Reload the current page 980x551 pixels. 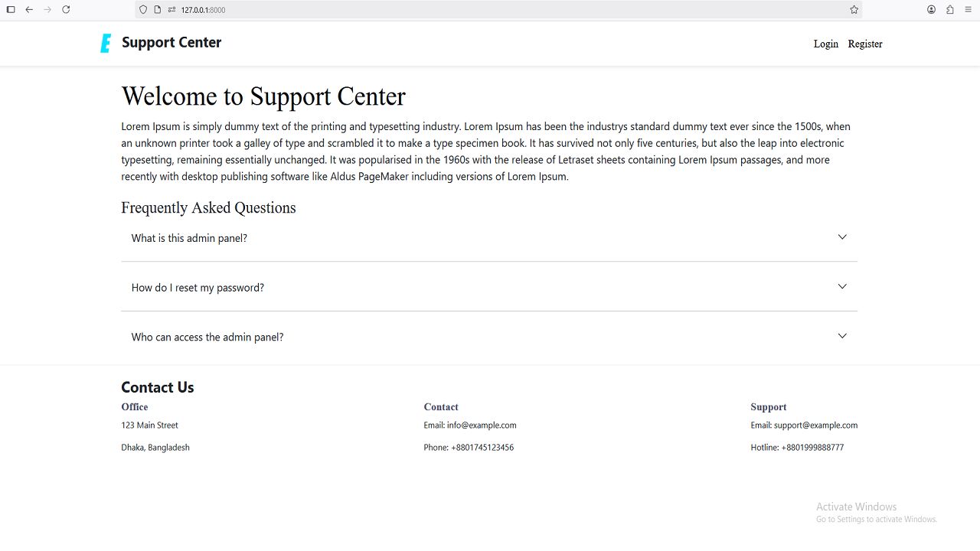[x=66, y=10]
